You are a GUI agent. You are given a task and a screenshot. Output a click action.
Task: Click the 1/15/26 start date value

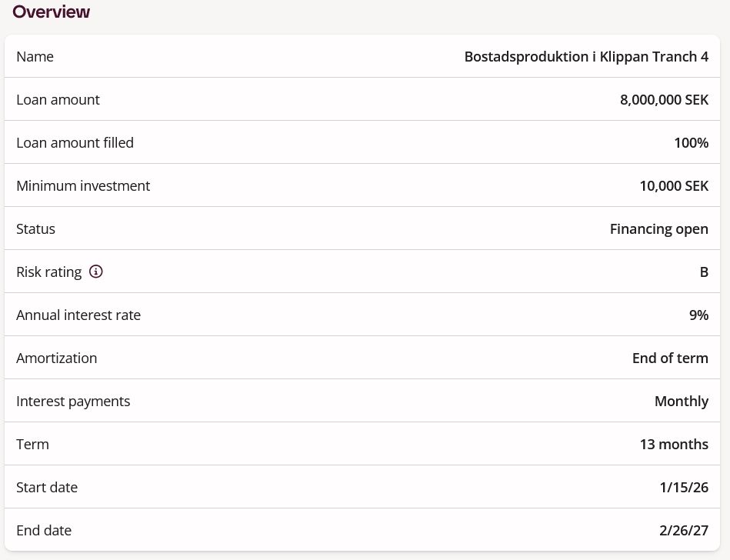[684, 488]
